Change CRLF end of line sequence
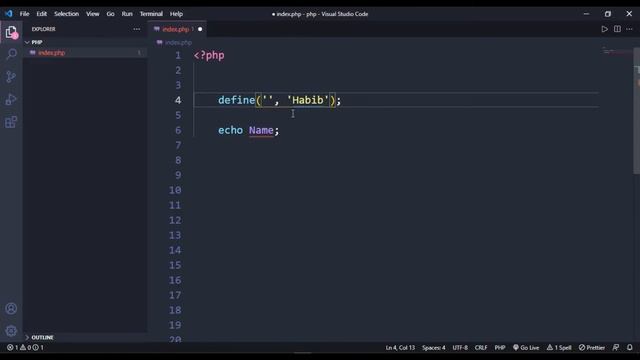Image resolution: width=640 pixels, height=360 pixels. point(481,348)
